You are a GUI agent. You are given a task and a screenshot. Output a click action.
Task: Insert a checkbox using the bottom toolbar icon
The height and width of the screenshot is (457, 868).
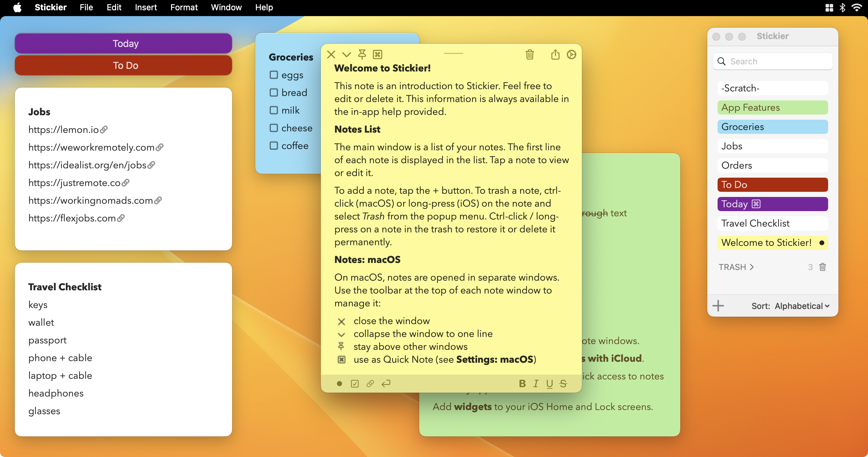(355, 384)
